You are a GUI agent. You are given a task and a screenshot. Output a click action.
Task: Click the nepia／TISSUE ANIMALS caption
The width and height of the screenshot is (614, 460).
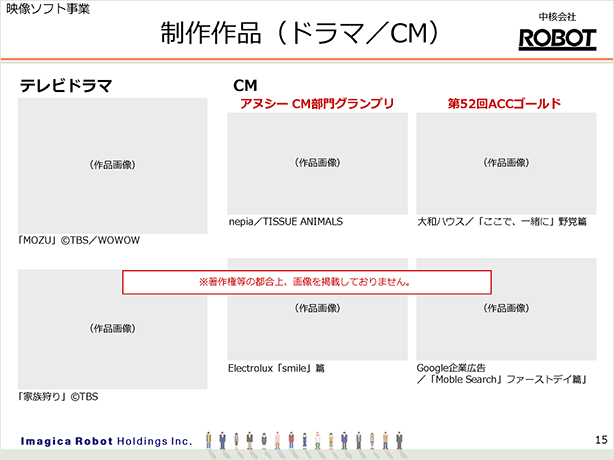[x=285, y=222]
